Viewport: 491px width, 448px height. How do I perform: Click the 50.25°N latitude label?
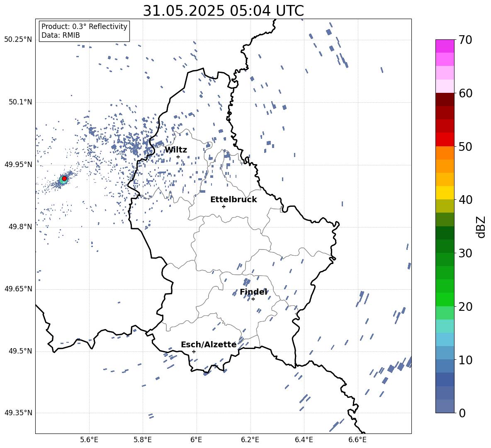pyautogui.click(x=18, y=40)
